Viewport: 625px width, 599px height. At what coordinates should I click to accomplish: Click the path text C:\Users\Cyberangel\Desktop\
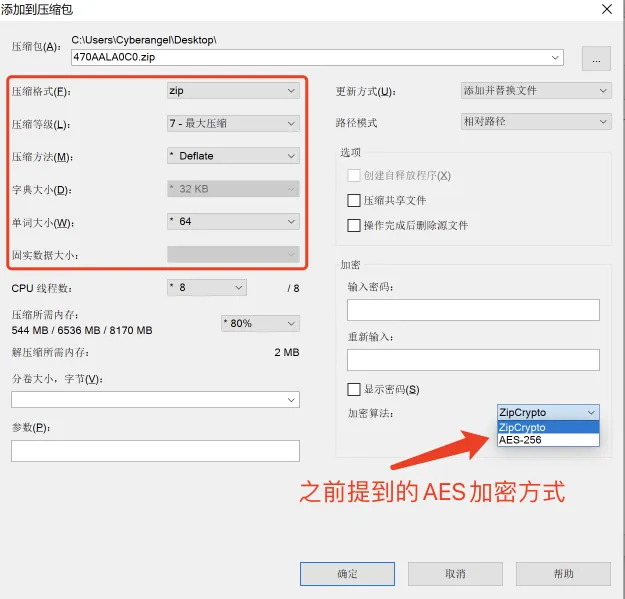(x=144, y=40)
